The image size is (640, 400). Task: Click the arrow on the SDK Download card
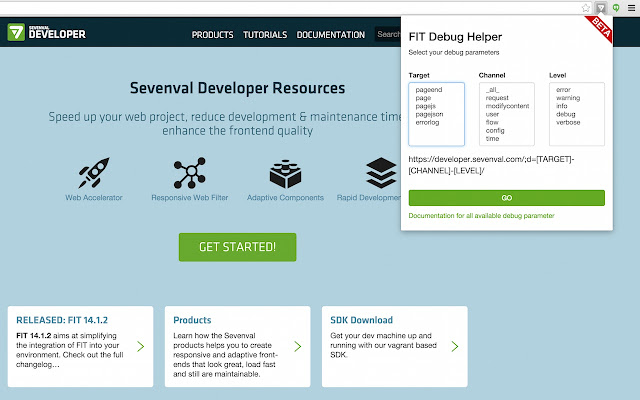point(455,347)
